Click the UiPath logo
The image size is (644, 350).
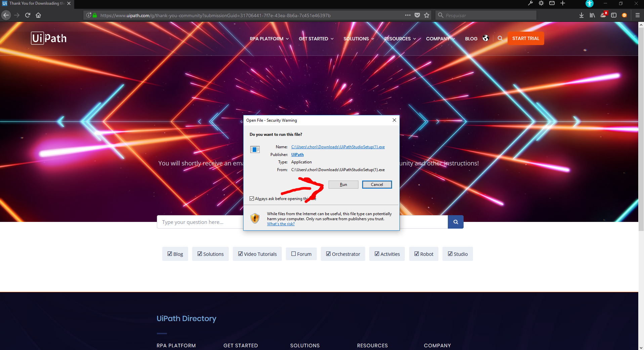pyautogui.click(x=49, y=38)
